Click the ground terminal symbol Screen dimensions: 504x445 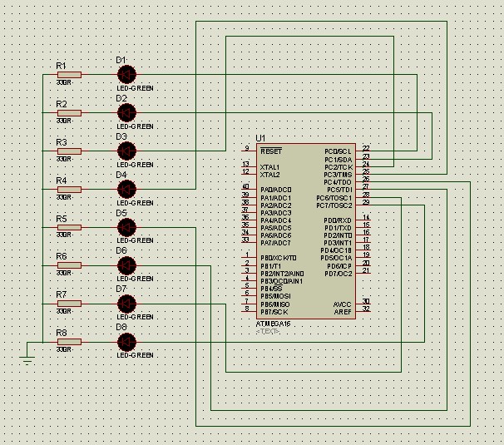tap(27, 360)
